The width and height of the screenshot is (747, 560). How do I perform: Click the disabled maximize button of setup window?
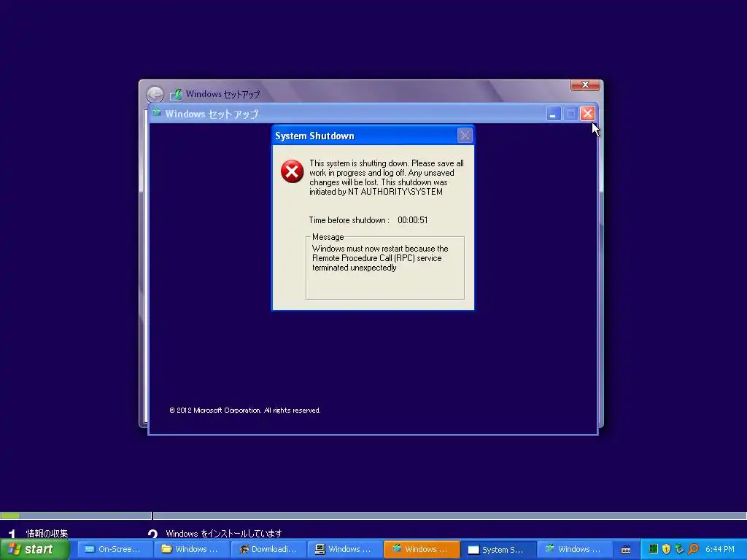[x=570, y=114]
